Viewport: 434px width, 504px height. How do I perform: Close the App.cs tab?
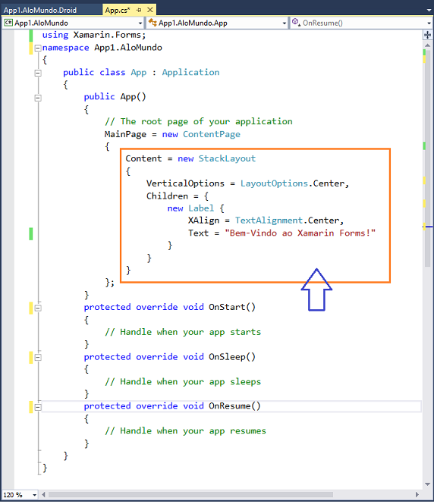[x=150, y=10]
